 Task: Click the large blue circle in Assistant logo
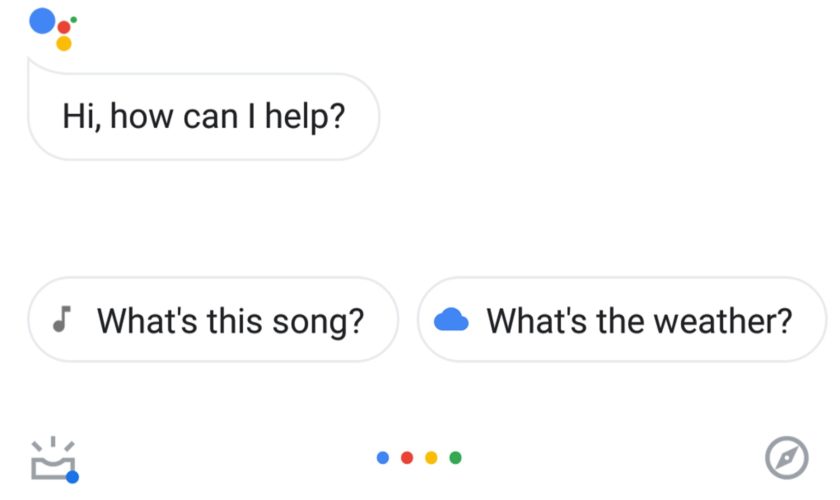pyautogui.click(x=42, y=20)
